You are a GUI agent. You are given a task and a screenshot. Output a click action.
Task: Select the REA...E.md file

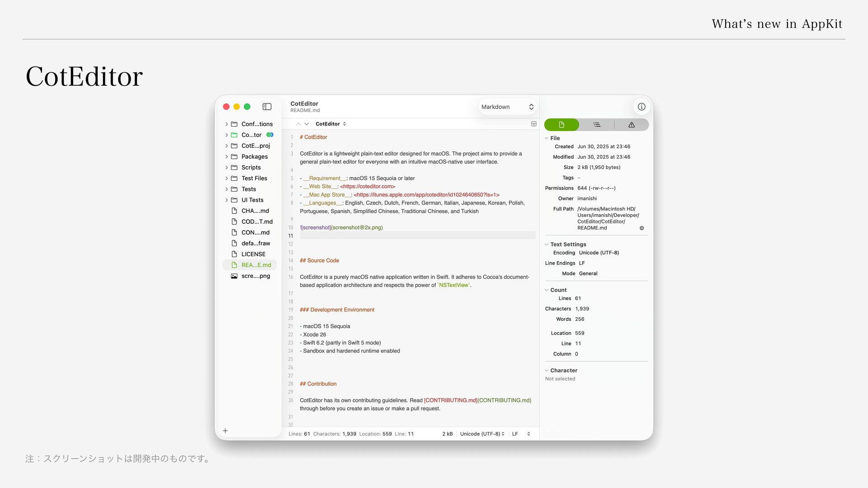tap(250, 265)
